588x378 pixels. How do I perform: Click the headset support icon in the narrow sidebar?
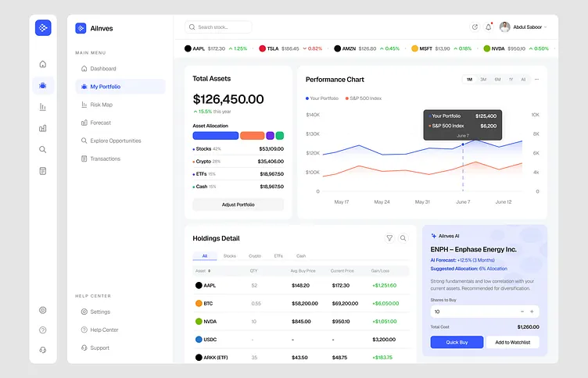point(43,349)
